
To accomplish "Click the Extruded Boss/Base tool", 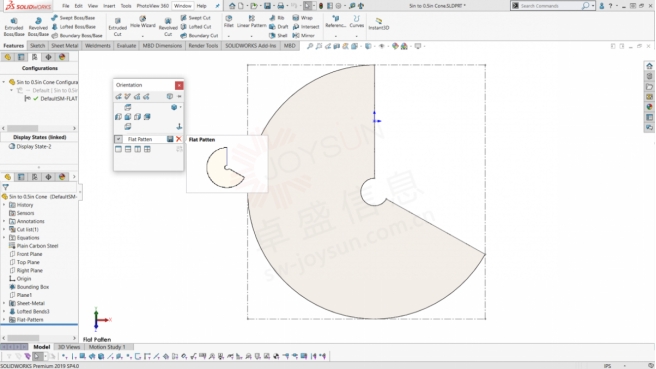I will tap(14, 27).
